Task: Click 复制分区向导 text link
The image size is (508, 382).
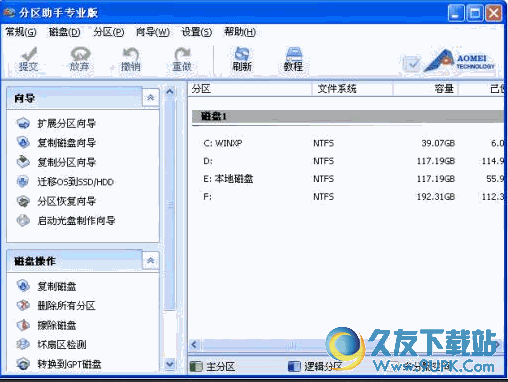Action: (x=67, y=162)
